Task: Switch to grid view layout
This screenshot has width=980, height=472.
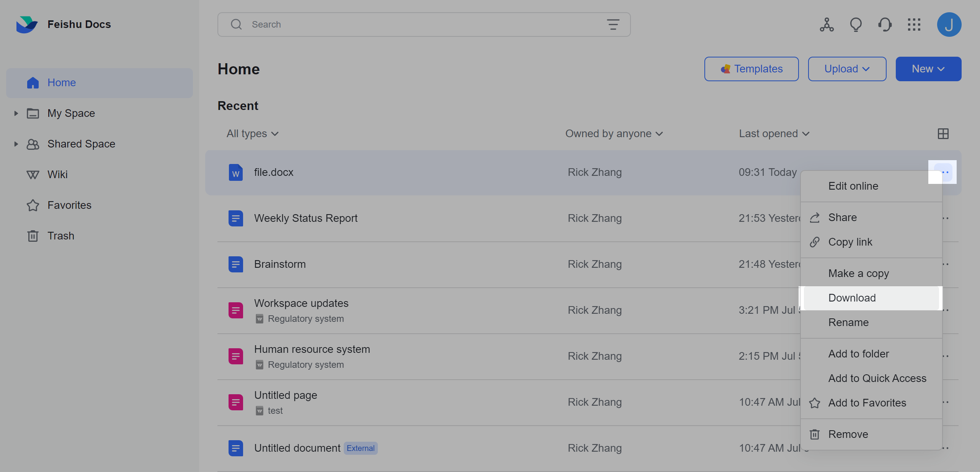Action: point(943,133)
